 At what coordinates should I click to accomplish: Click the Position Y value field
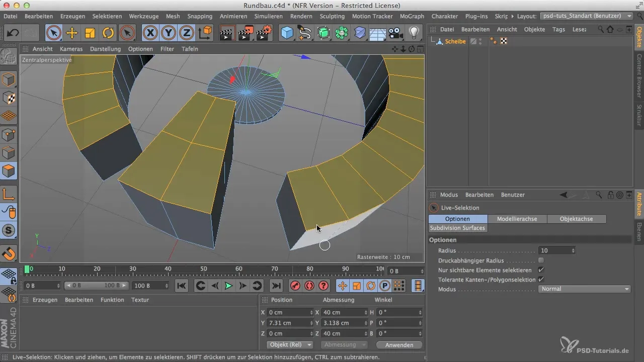(287, 323)
